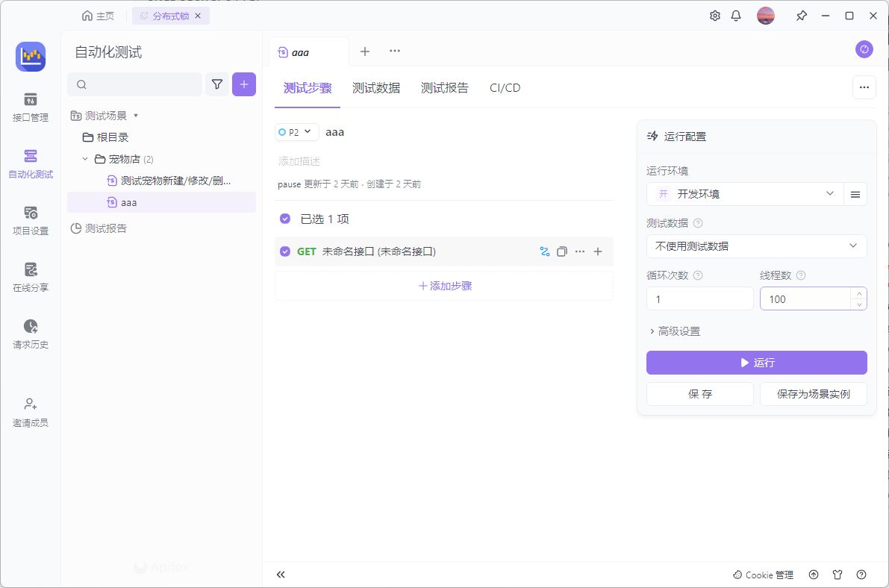Open the 接口管理 sidebar section
Image resolution: width=889 pixels, height=588 pixels.
30,107
